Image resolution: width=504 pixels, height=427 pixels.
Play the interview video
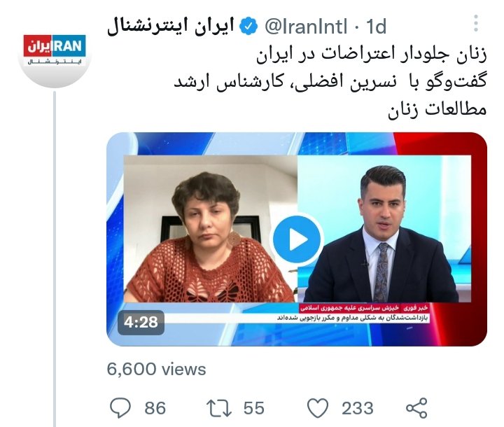click(x=298, y=239)
